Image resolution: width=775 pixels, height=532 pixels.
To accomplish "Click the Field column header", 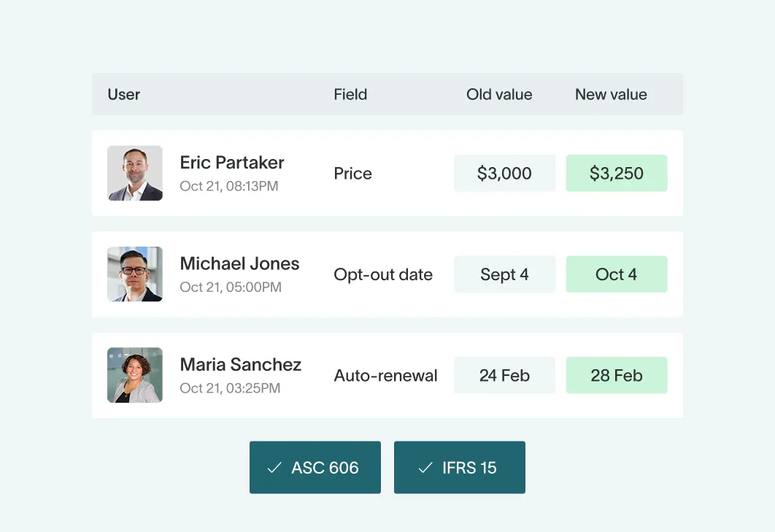I will click(x=350, y=94).
